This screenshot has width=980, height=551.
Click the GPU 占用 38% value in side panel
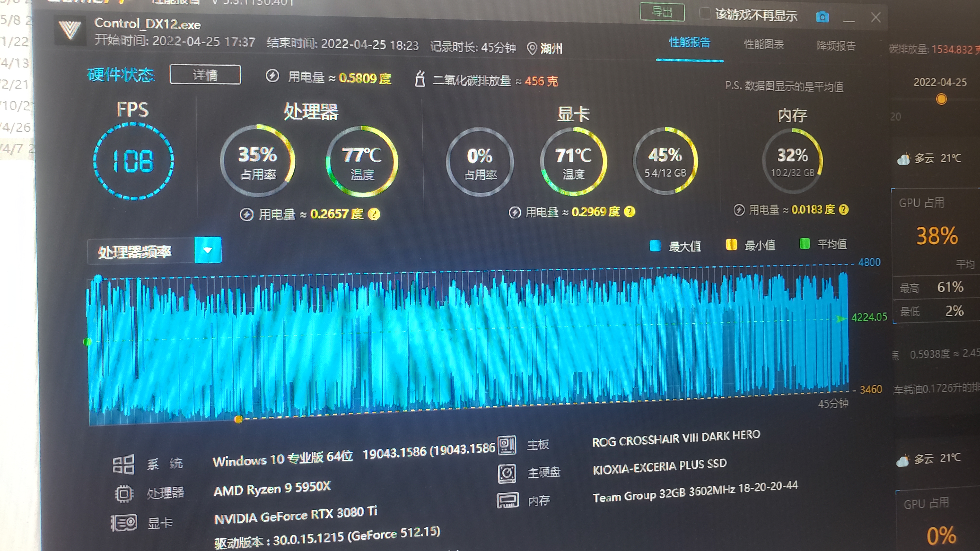(x=937, y=236)
